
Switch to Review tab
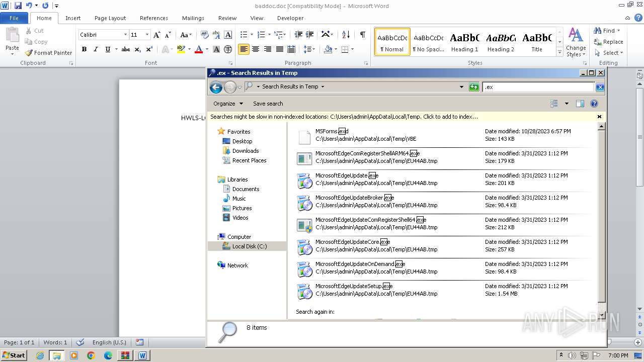[227, 18]
